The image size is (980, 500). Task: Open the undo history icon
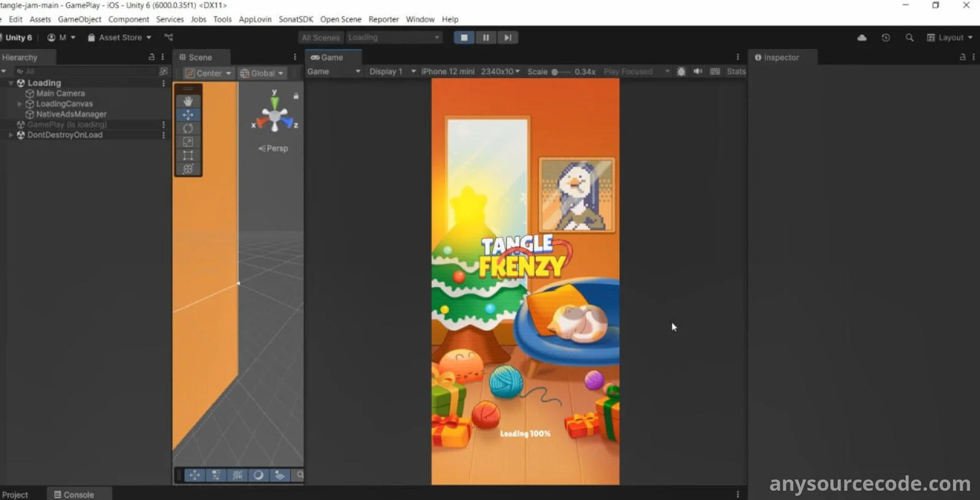point(886,37)
